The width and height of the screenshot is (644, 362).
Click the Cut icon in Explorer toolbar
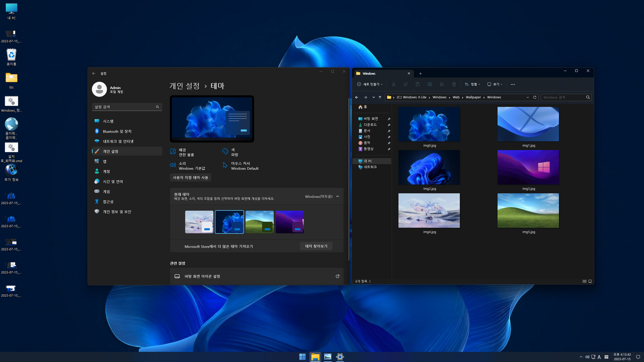pos(394,84)
